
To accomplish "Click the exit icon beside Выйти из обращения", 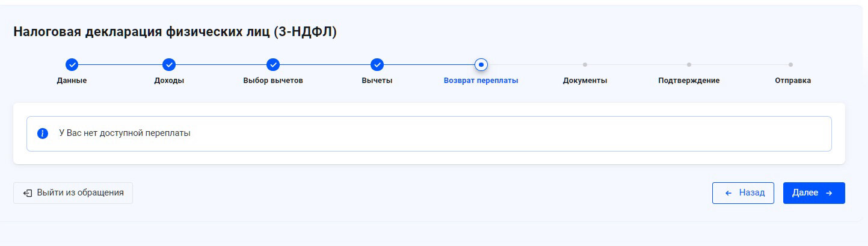I will pyautogui.click(x=28, y=193).
